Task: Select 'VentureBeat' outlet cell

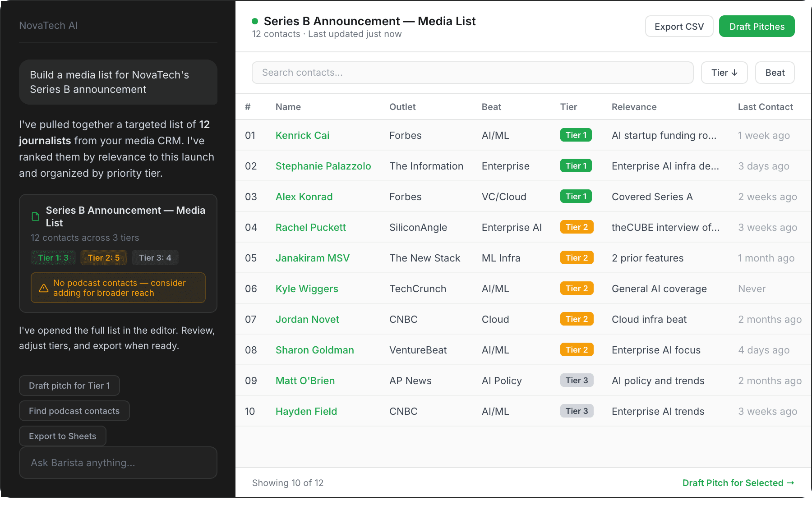Action: tap(418, 350)
